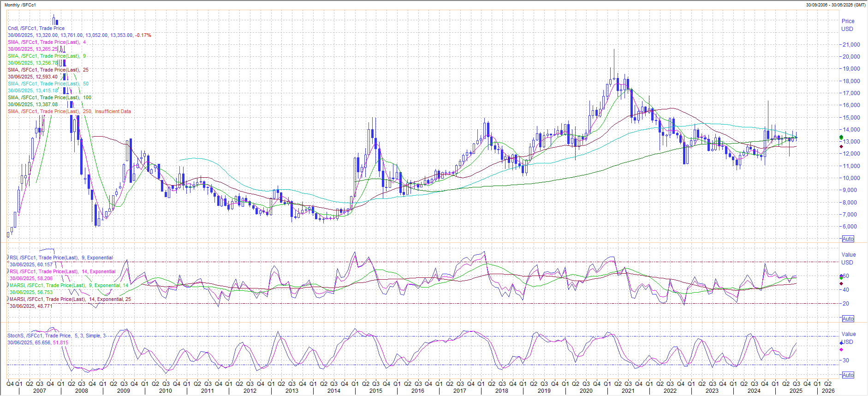Select the RSI 9 Exponential legend entry
The width and height of the screenshot is (868, 396).
[61, 258]
